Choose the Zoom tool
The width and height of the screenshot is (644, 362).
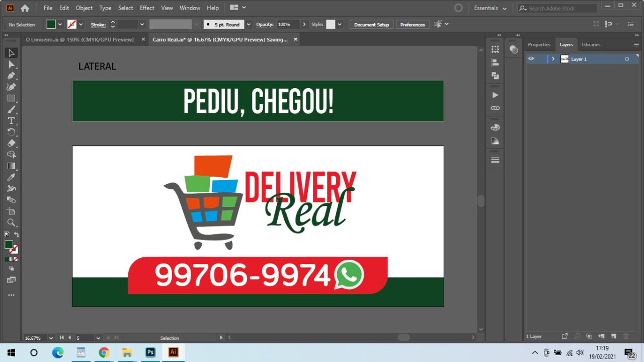tap(11, 223)
